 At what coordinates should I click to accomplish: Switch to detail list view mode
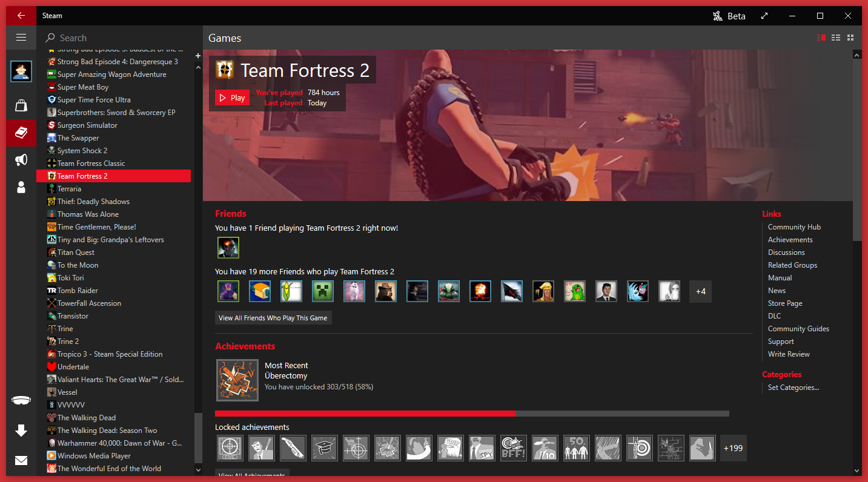[821, 38]
